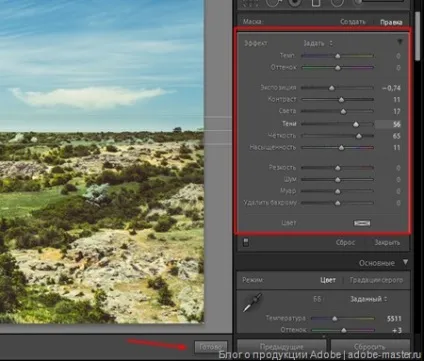Click the Режим label
This screenshot has height=361, width=424.
(253, 280)
